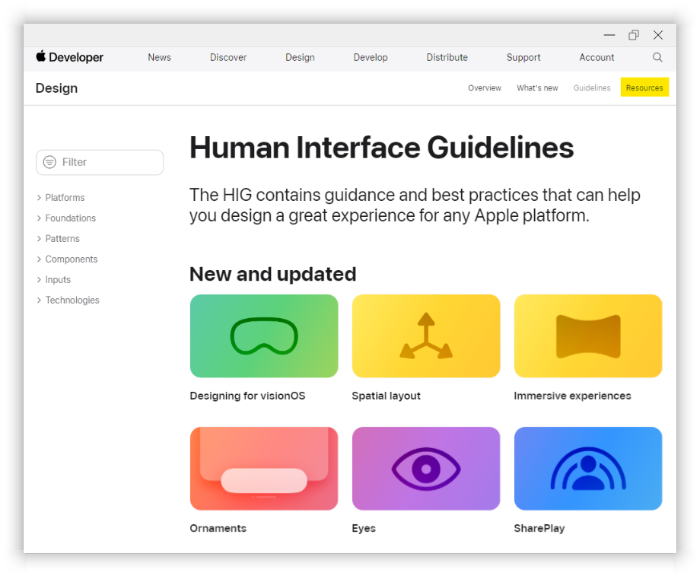Screen dimensions: 700x576
Task: Open the News menu item
Action: [159, 58]
